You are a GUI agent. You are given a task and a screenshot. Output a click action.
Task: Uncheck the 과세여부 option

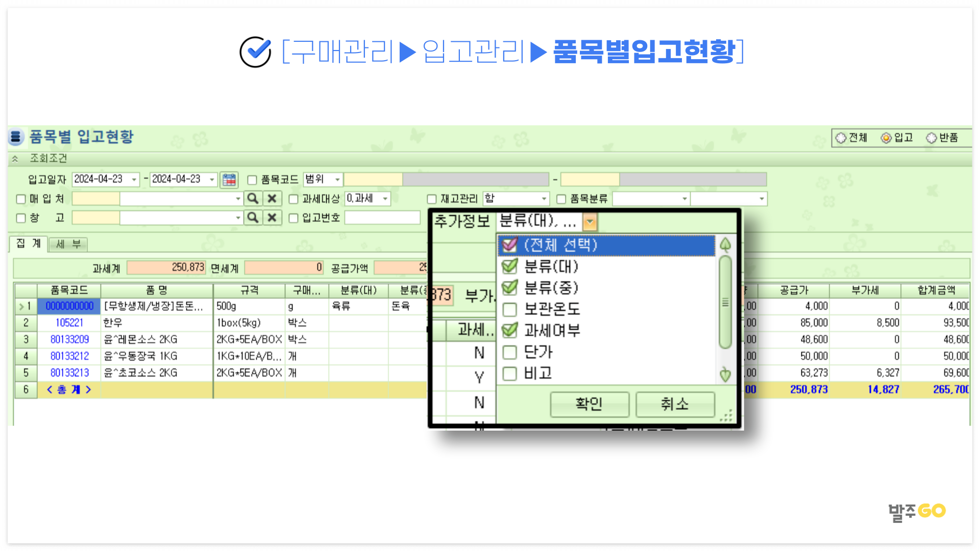(509, 331)
